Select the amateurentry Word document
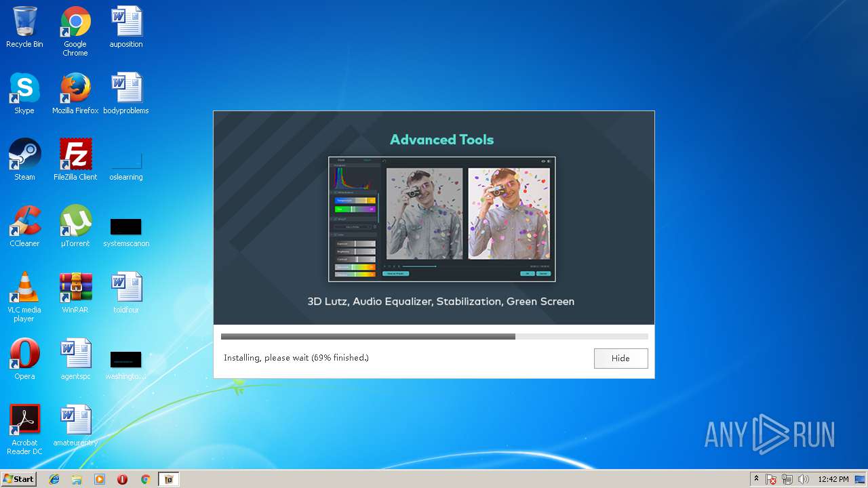The height and width of the screenshot is (488, 868). (x=75, y=426)
